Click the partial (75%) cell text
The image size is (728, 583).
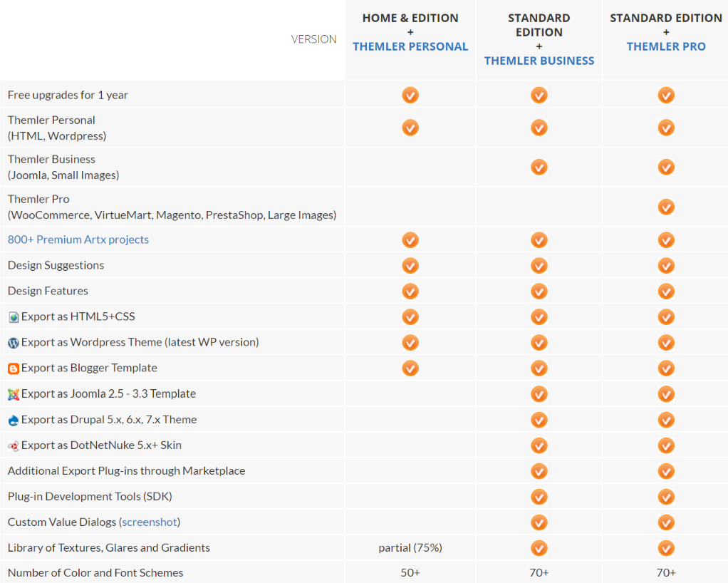(410, 547)
